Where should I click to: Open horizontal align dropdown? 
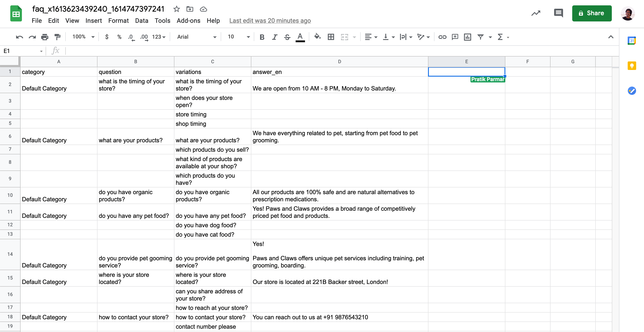pos(371,37)
